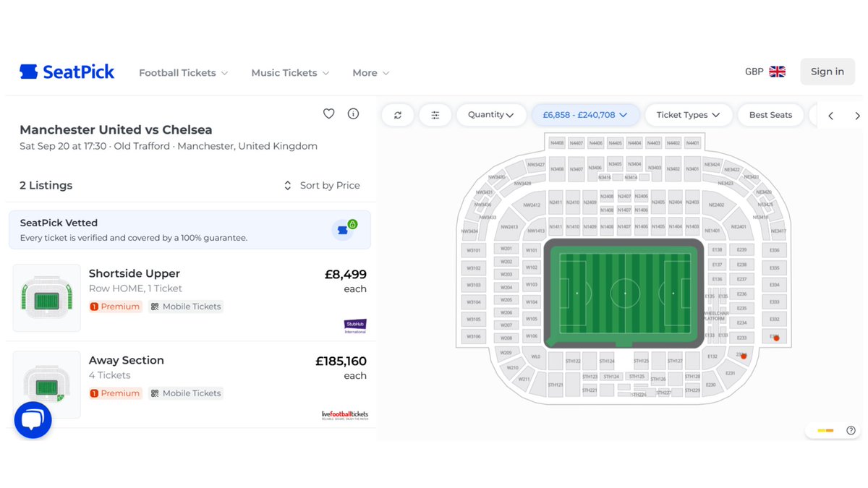Image resolution: width=868 pixels, height=488 pixels.
Task: Click the UK flag currency icon
Action: (777, 72)
